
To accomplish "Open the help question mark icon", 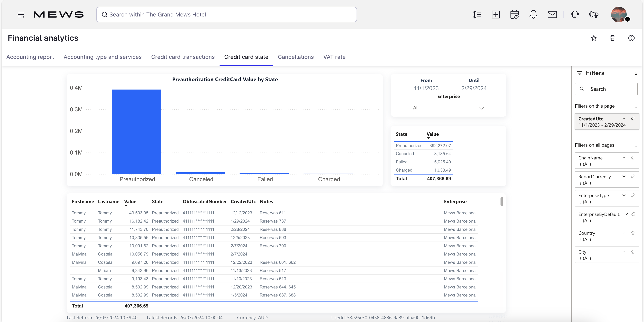I will tap(631, 38).
